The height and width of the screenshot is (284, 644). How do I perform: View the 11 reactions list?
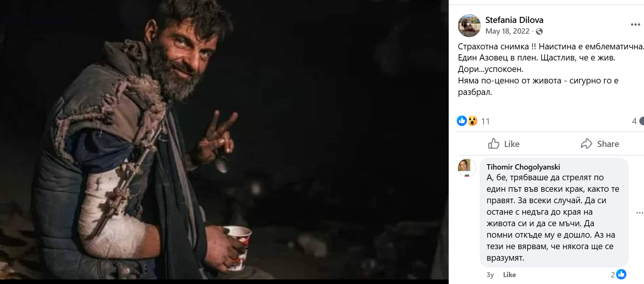485,121
